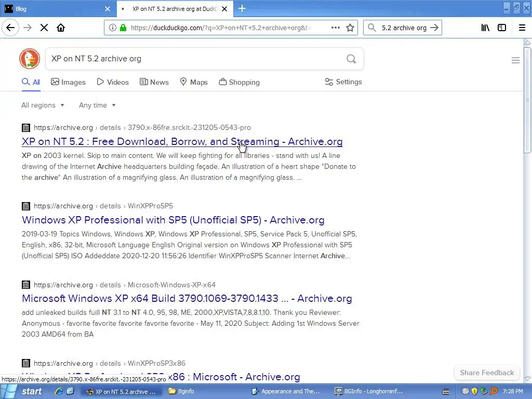Click the vertical scrollbar thumb
The image size is (532, 399).
[x=527, y=100]
